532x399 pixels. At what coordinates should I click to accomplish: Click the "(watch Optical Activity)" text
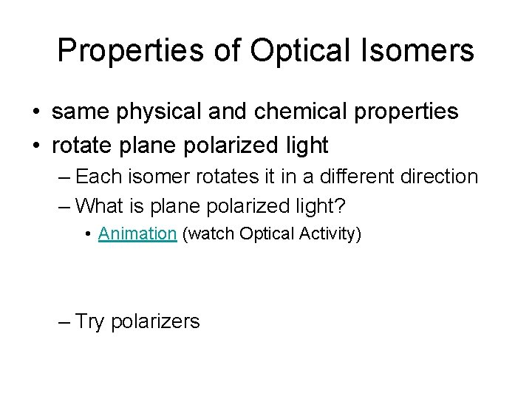[x=271, y=234]
